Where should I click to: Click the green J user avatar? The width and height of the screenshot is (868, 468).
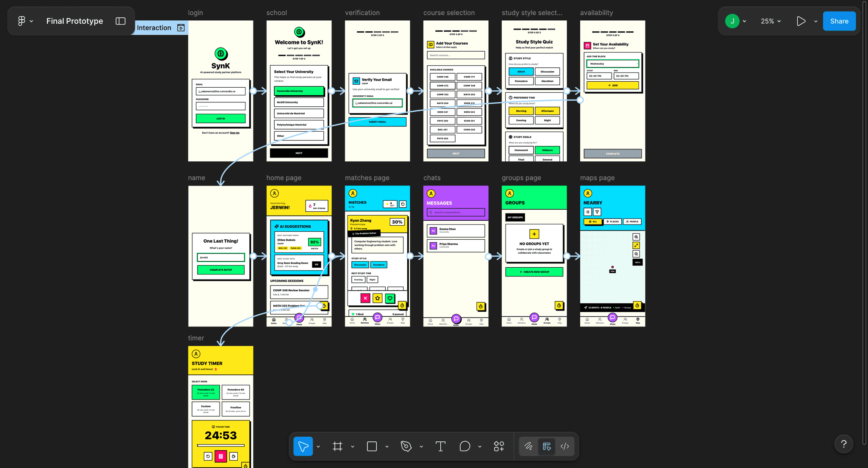pos(732,21)
